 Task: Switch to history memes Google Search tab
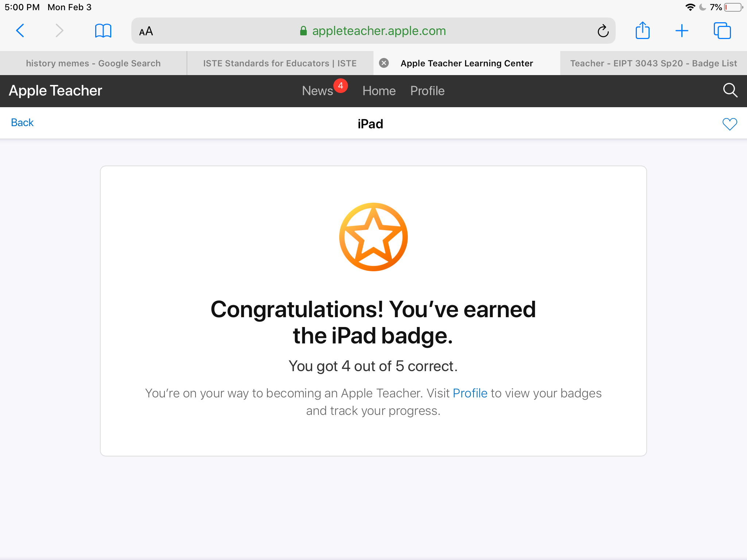[93, 63]
